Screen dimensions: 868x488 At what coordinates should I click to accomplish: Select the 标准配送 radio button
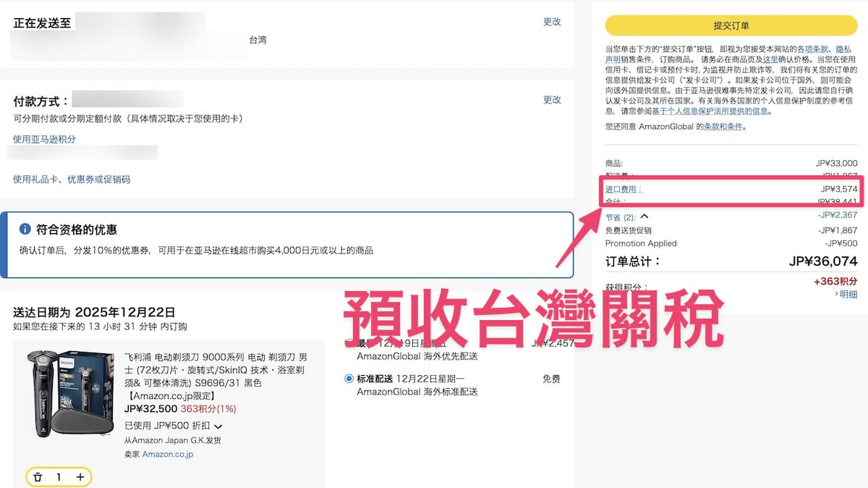pos(350,379)
